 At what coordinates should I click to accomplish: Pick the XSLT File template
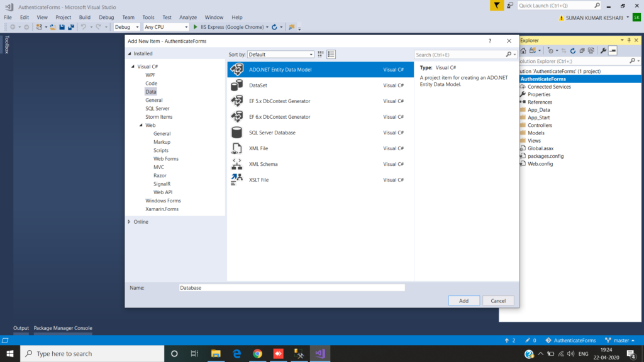(x=320, y=180)
